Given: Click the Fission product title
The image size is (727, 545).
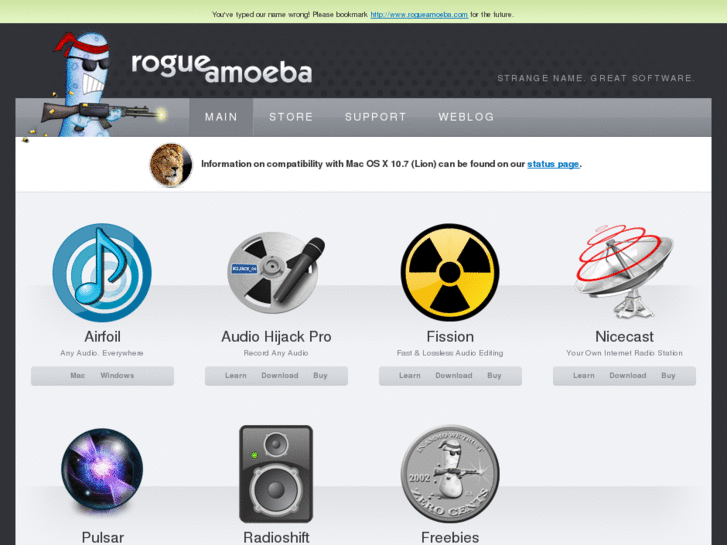Looking at the screenshot, I should (x=450, y=336).
